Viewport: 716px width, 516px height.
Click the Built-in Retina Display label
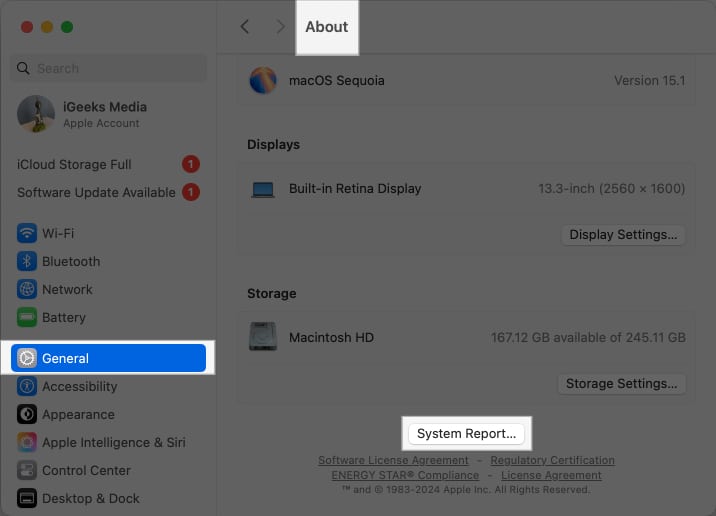(355, 189)
